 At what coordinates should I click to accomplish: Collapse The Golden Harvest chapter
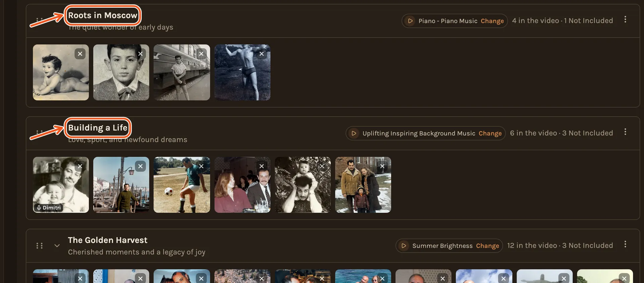click(x=57, y=246)
